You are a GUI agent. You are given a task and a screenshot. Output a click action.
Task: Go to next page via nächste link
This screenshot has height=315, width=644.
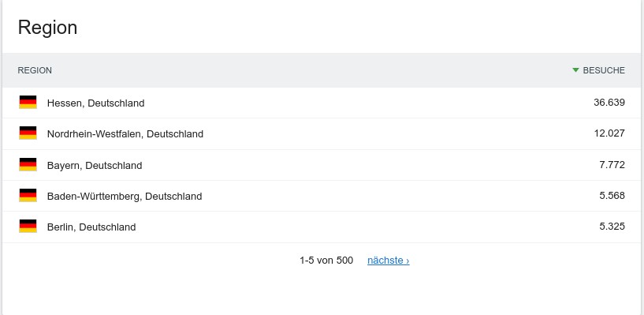pos(388,261)
